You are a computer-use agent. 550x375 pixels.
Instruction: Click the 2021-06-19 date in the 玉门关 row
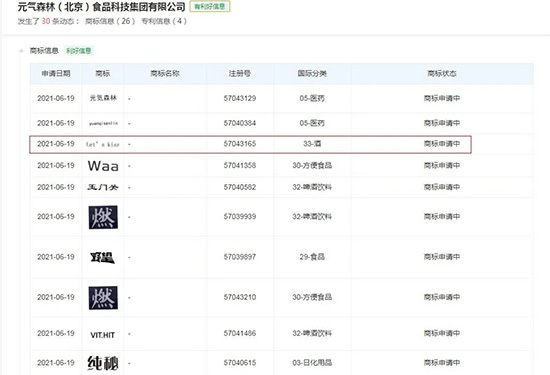click(56, 187)
